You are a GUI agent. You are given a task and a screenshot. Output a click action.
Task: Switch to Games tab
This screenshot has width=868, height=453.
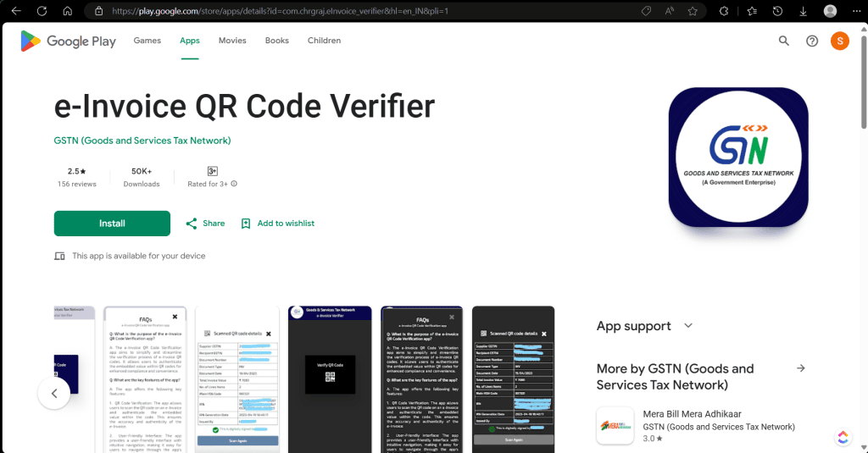point(147,41)
